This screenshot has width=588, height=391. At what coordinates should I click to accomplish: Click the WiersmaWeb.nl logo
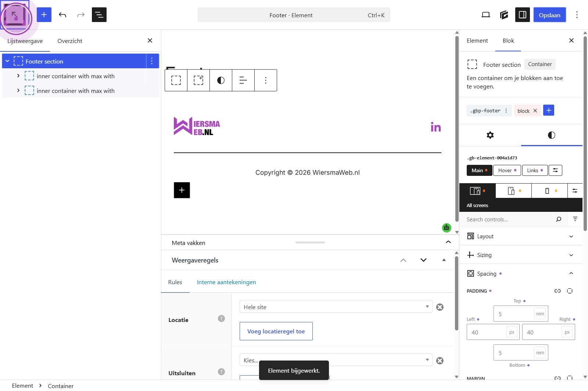(x=197, y=126)
